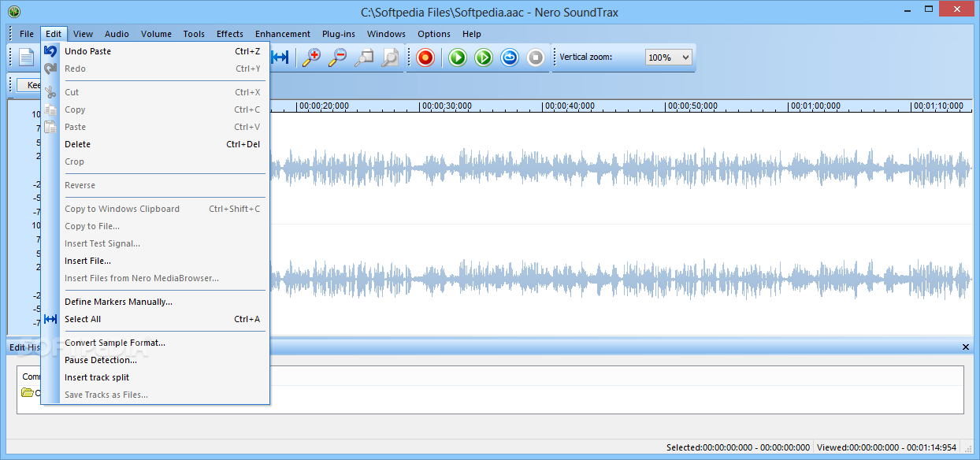This screenshot has height=460, width=980.
Task: Open the Effects menu
Action: (x=230, y=34)
